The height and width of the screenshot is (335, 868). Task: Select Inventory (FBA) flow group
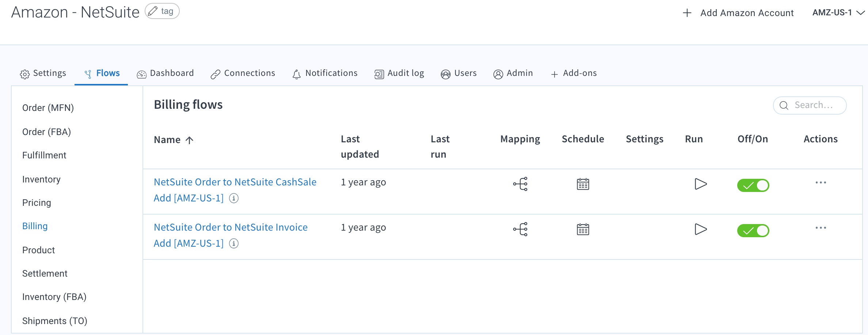(54, 297)
